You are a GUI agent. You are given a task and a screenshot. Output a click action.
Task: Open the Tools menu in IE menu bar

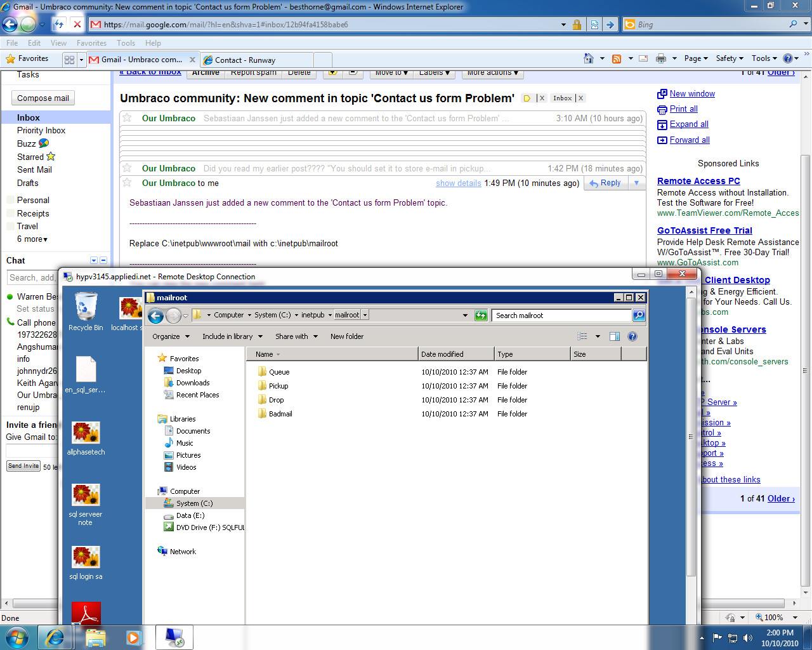tap(126, 43)
